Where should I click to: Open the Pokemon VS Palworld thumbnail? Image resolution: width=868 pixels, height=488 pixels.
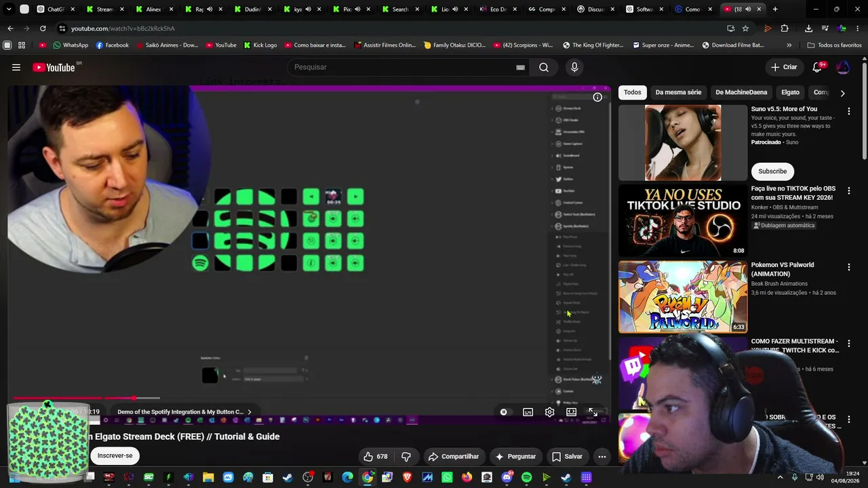click(683, 297)
